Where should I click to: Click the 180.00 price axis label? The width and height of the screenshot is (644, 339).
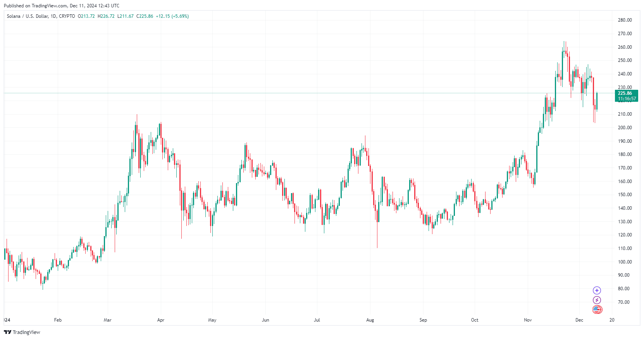[625, 154]
